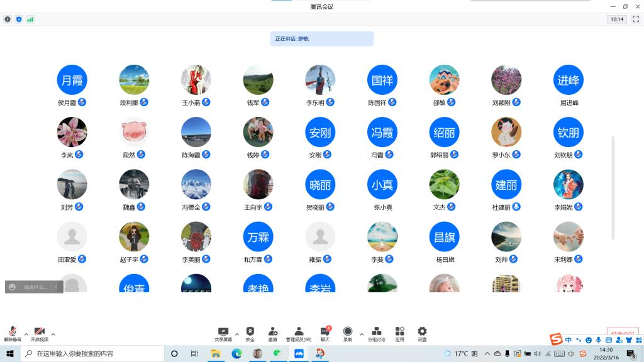Open the 安全 security options

tap(250, 333)
